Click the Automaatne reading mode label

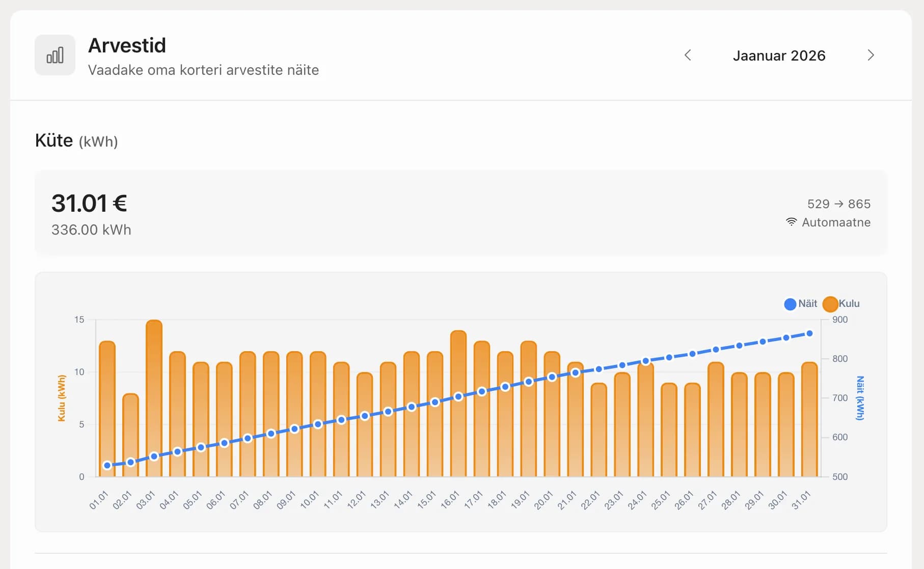click(836, 222)
